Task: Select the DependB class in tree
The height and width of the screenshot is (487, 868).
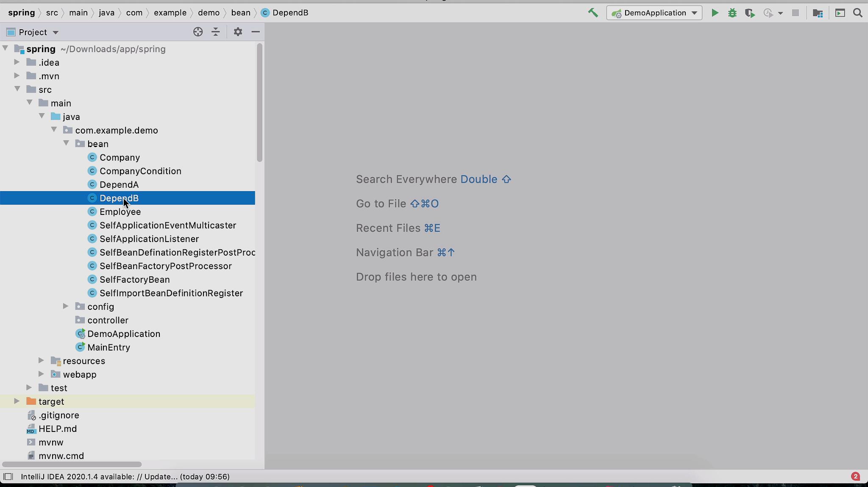Action: click(128, 198)
